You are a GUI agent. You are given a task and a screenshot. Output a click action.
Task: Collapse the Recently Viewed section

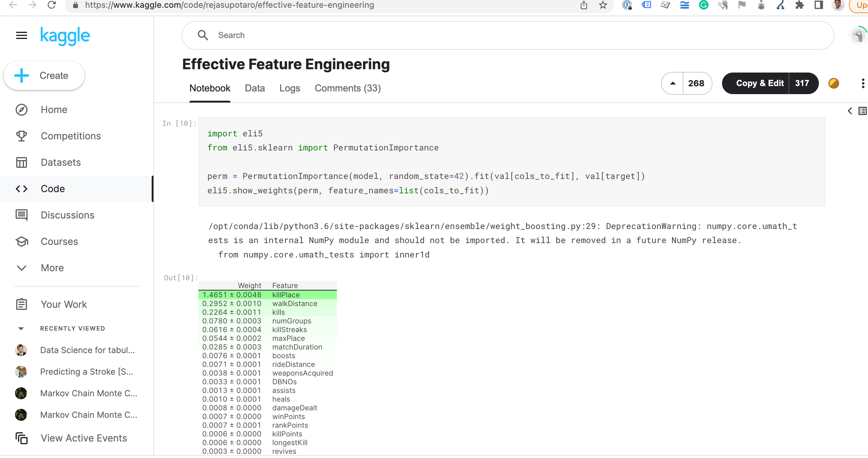[21, 328]
